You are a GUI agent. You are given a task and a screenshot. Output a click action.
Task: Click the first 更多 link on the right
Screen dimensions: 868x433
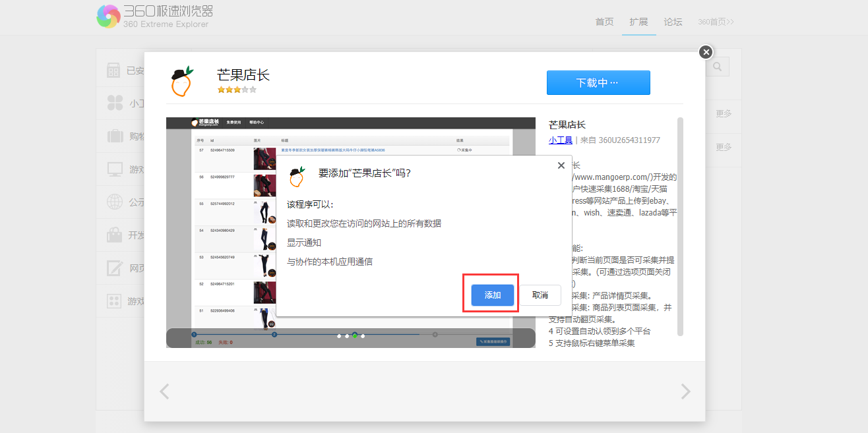click(x=724, y=113)
